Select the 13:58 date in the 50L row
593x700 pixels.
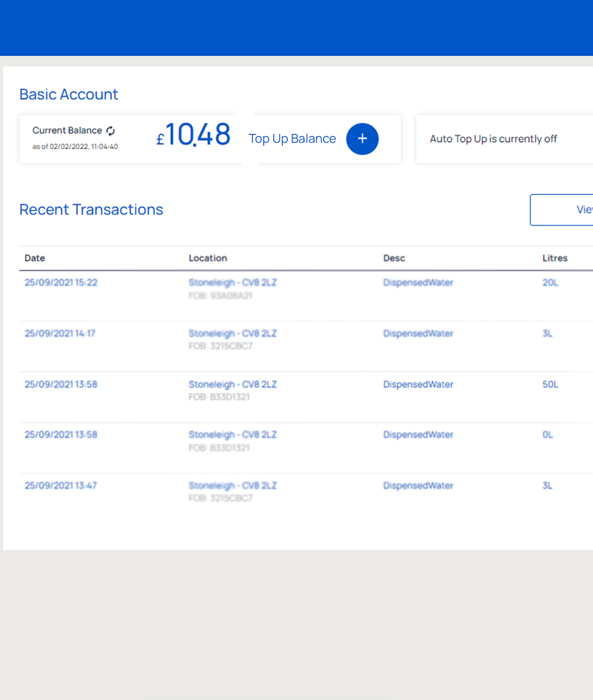pos(61,384)
